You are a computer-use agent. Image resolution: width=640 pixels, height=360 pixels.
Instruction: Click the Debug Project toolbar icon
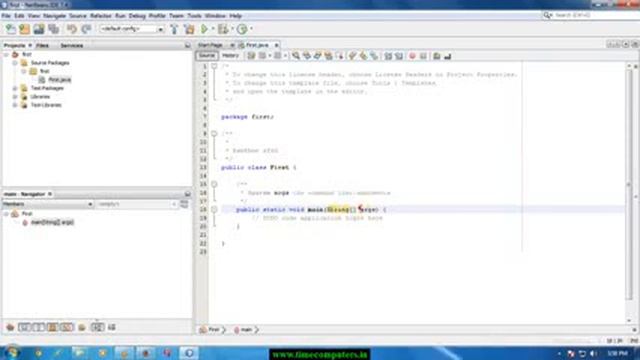(223, 29)
